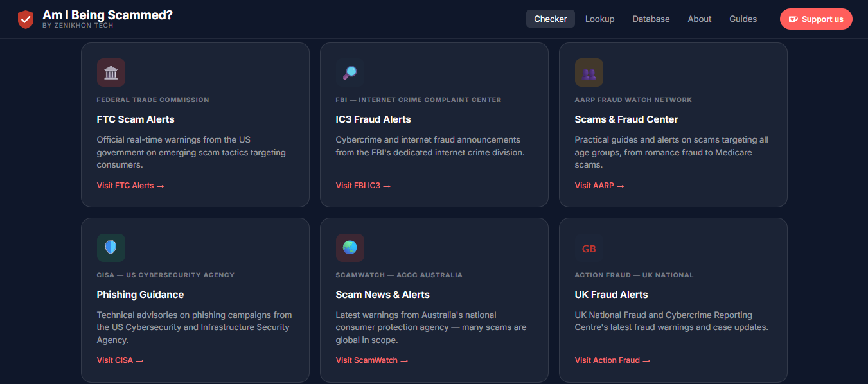Open the Visit FBI IC3 link
The image size is (868, 384).
pos(363,185)
